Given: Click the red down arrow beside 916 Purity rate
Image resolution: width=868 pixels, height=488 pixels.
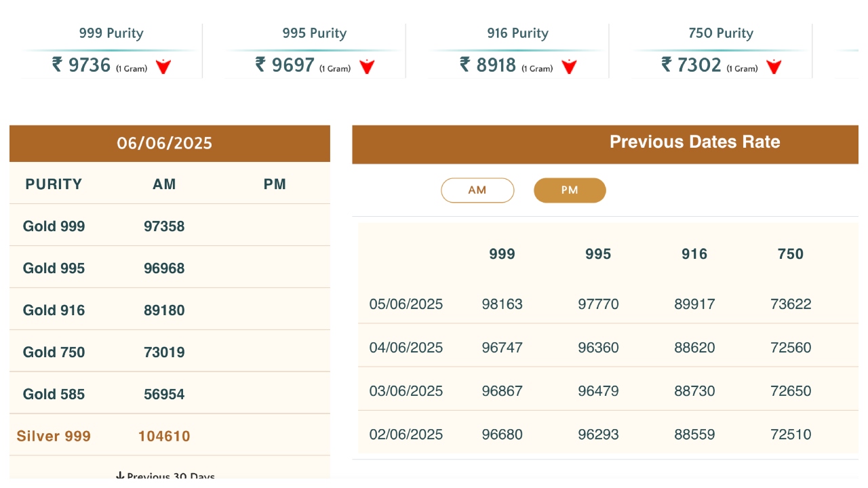Looking at the screenshot, I should pyautogui.click(x=569, y=66).
